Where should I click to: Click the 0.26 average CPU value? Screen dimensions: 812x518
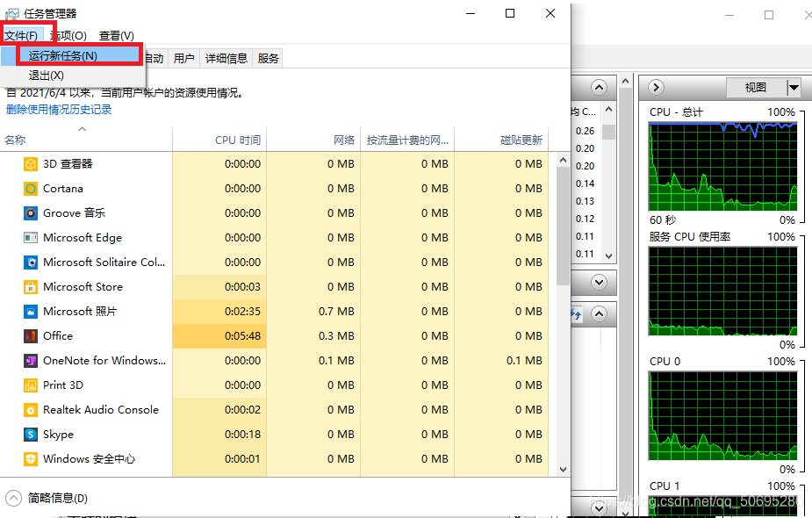point(586,131)
